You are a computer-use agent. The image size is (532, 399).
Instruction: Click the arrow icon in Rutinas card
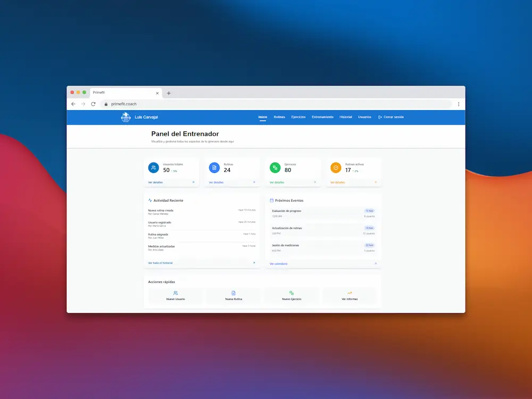click(254, 182)
